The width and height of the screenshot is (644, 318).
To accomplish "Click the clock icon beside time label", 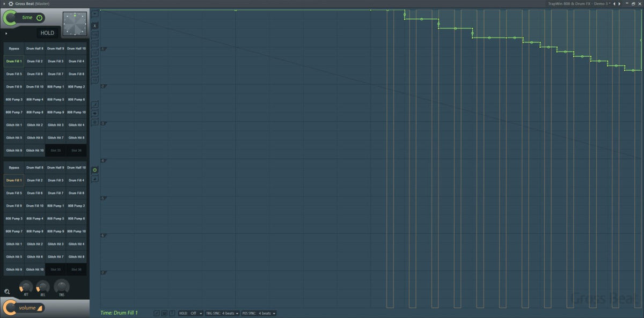I will click(x=39, y=18).
